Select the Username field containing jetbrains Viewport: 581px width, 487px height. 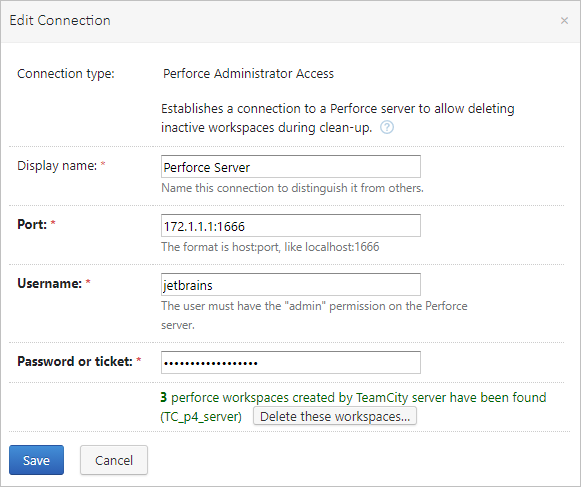tap(290, 285)
